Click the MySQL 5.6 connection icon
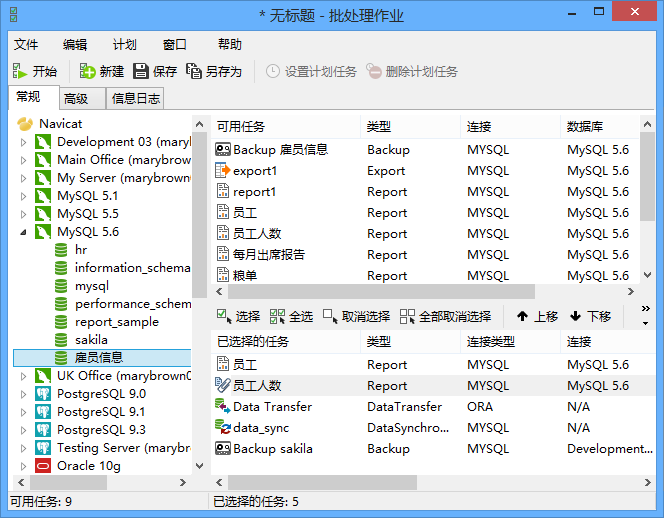 (43, 232)
